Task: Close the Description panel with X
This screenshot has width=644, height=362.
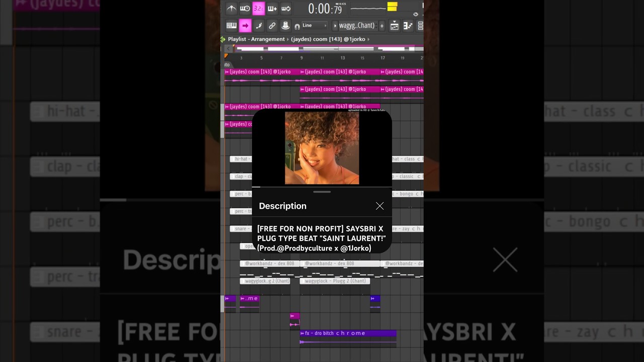Action: 380,206
